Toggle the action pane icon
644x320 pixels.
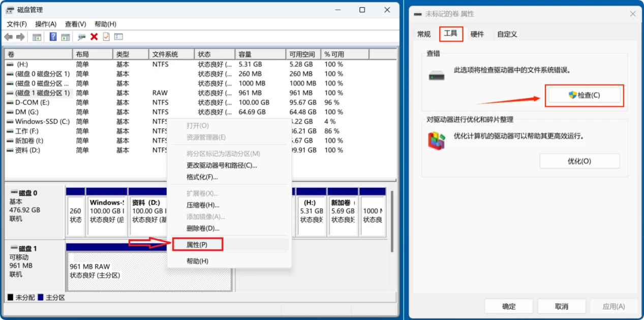(x=65, y=37)
